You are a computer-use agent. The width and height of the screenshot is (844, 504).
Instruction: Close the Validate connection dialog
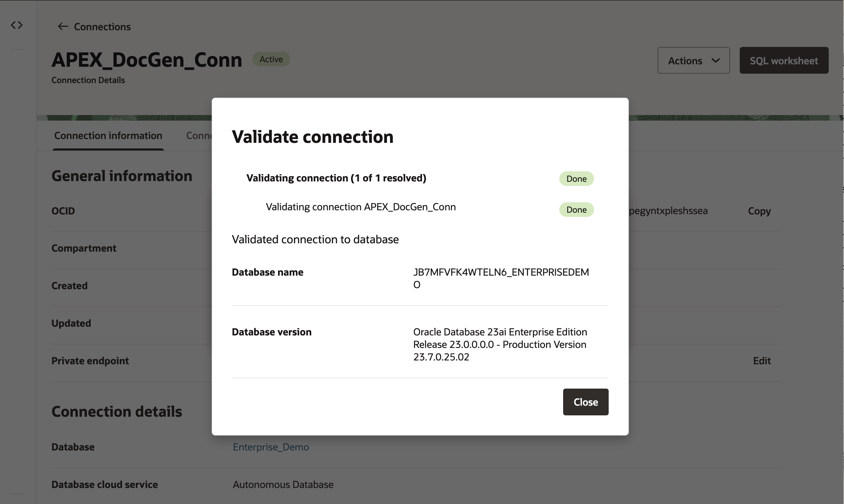[x=585, y=402]
